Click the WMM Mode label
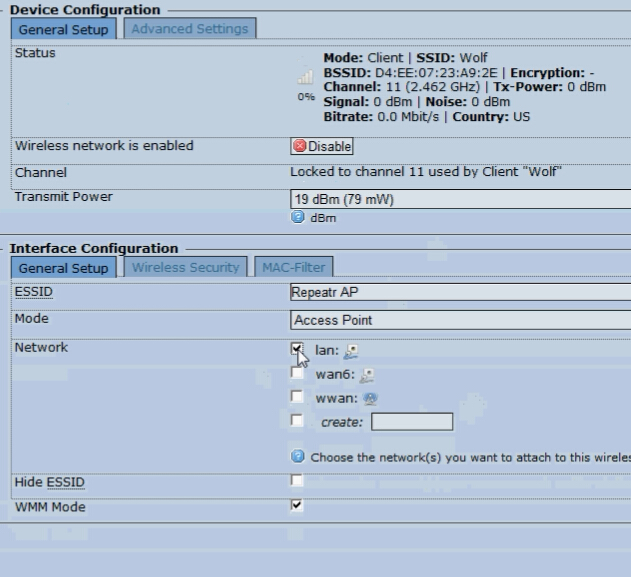 [x=50, y=507]
